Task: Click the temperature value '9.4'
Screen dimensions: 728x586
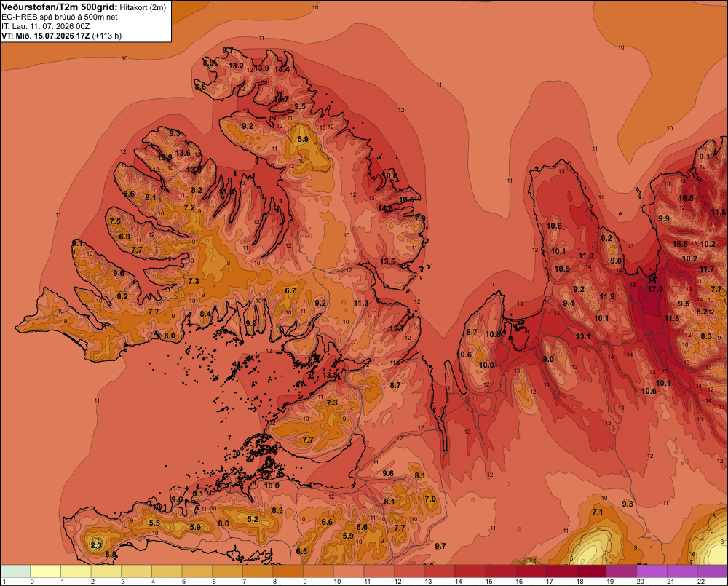Action: tap(569, 304)
